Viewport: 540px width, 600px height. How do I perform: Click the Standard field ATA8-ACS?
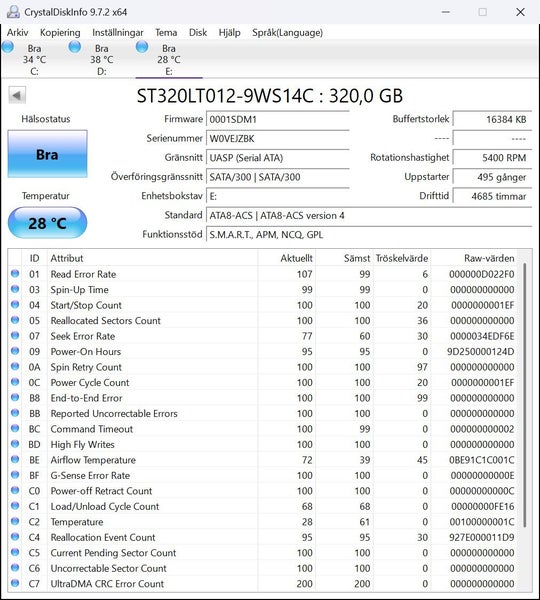pos(369,215)
